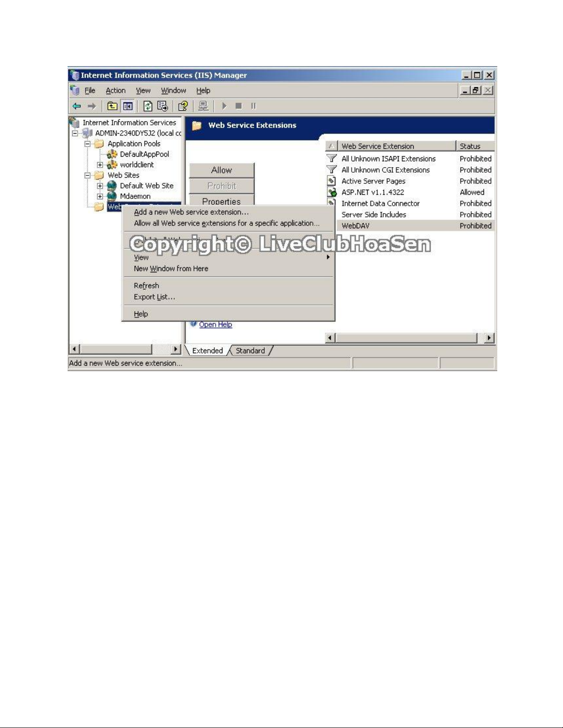Select the WebDAV row
The width and height of the screenshot is (563, 728).
point(415,226)
